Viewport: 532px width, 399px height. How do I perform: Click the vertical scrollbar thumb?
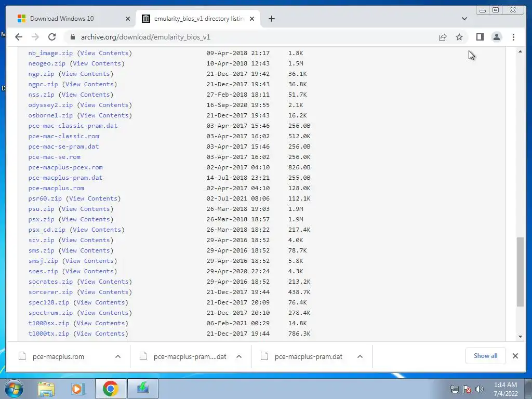coord(520,271)
